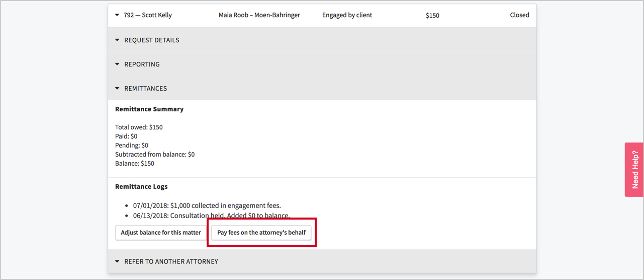
Task: Collapse the REMITTANCES section header
Action: 145,89
